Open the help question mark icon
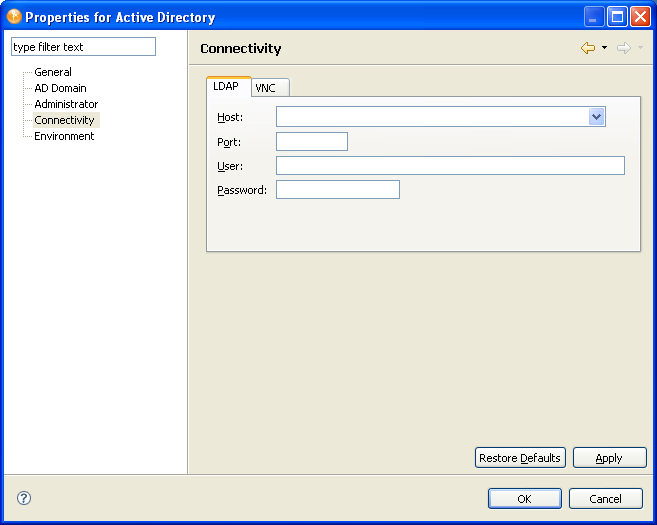657x525 pixels. (x=24, y=498)
